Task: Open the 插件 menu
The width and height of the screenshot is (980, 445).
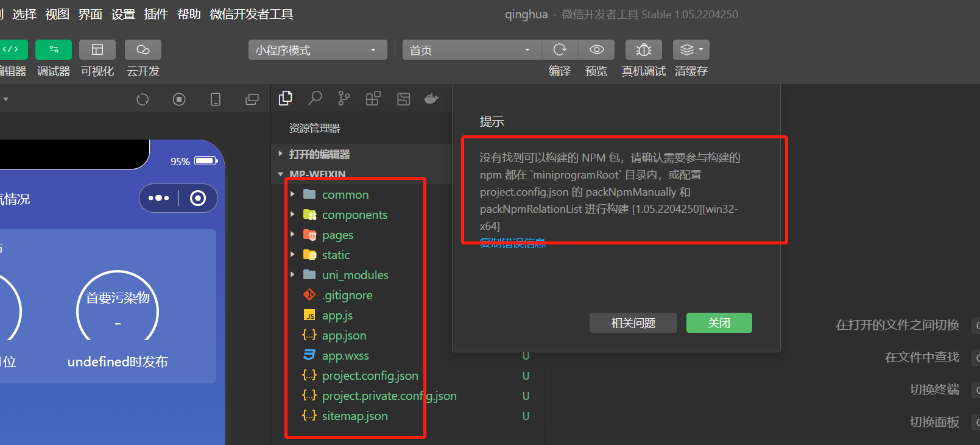Action: pos(156,14)
